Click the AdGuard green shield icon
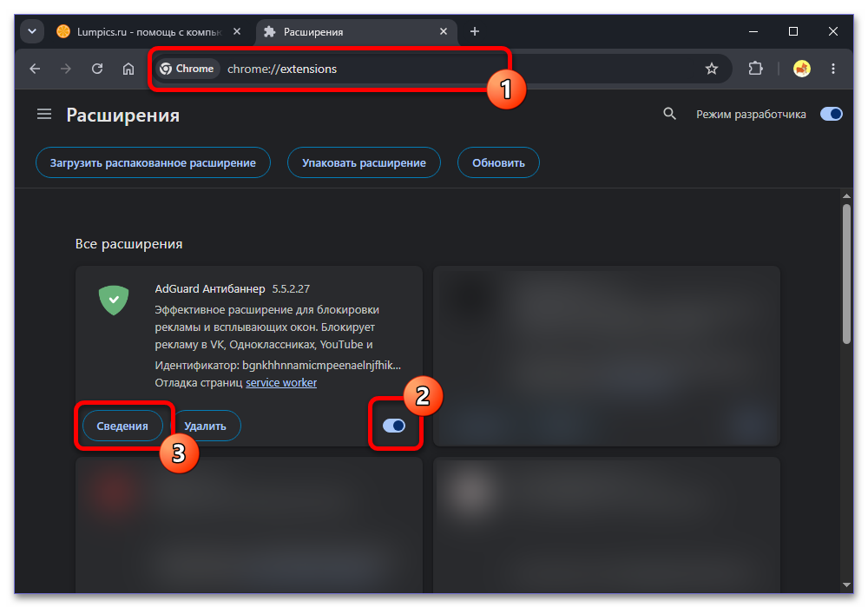The image size is (868, 608). pos(114,301)
